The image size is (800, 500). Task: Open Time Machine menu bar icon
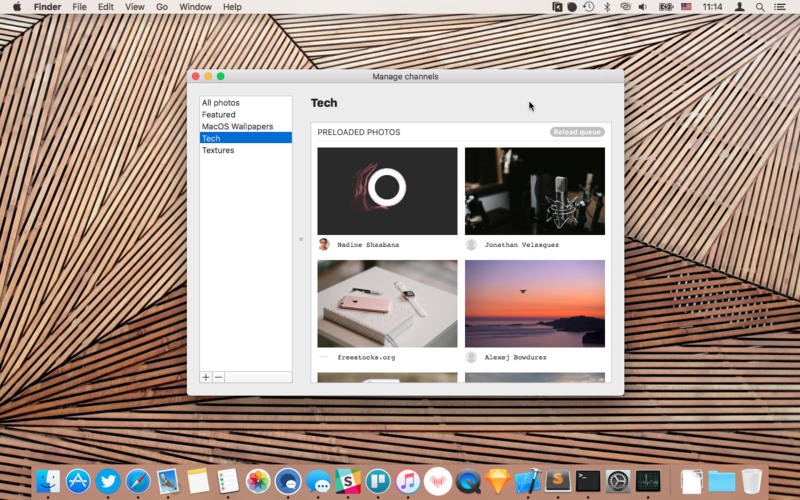pyautogui.click(x=589, y=7)
